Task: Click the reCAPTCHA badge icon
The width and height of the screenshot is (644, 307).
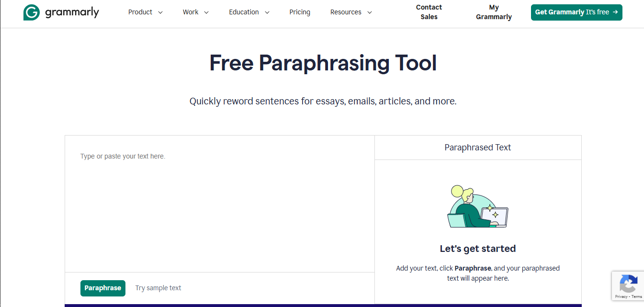Action: point(628,283)
